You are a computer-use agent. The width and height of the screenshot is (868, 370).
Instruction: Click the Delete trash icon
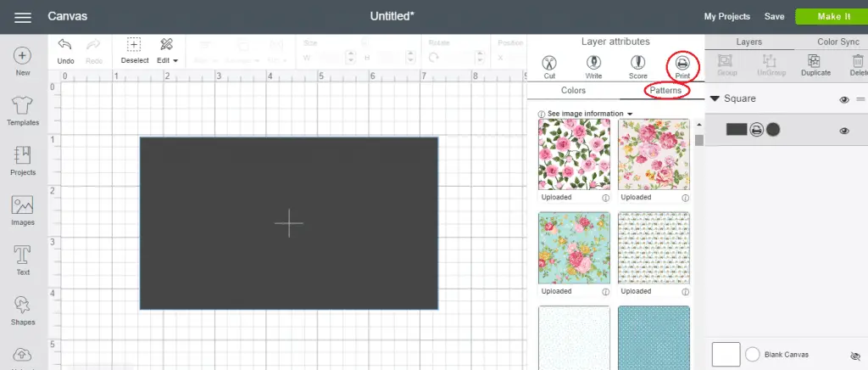(858, 61)
